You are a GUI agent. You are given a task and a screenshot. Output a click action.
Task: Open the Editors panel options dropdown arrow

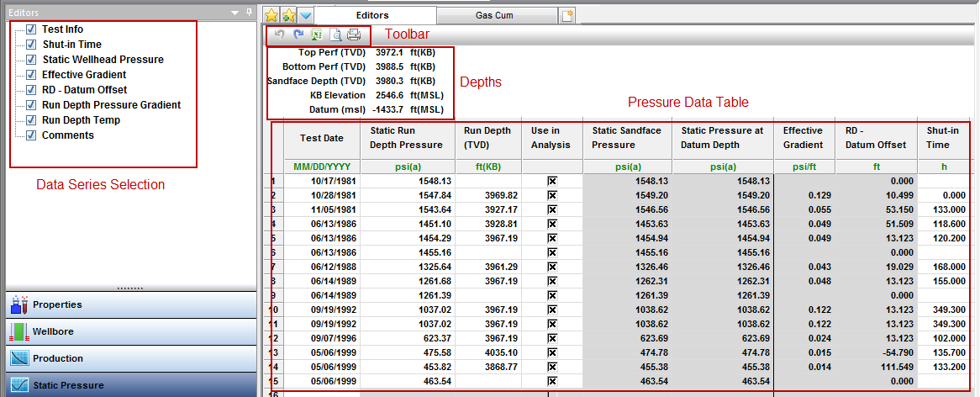coord(235,13)
